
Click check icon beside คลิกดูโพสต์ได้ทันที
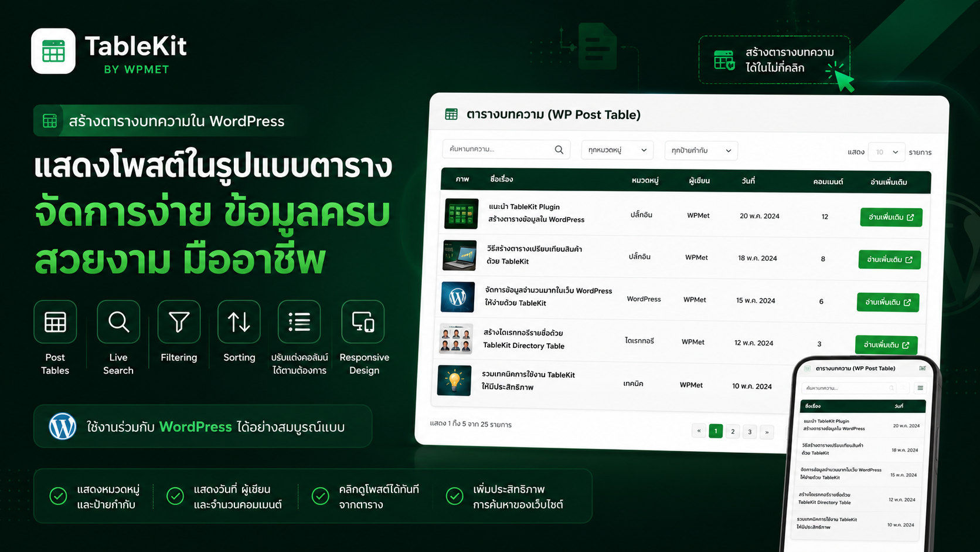320,496
